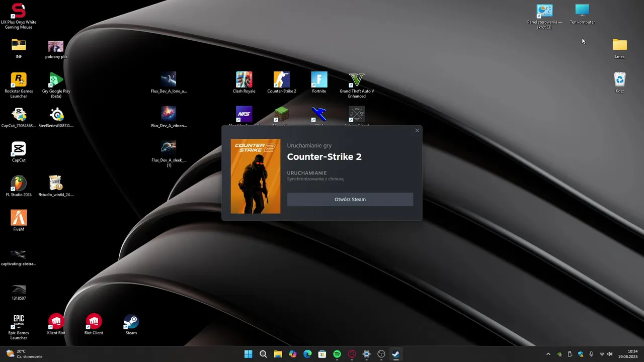Select Flux_Dev_A_vibran image file
644x362 pixels.
(x=169, y=117)
